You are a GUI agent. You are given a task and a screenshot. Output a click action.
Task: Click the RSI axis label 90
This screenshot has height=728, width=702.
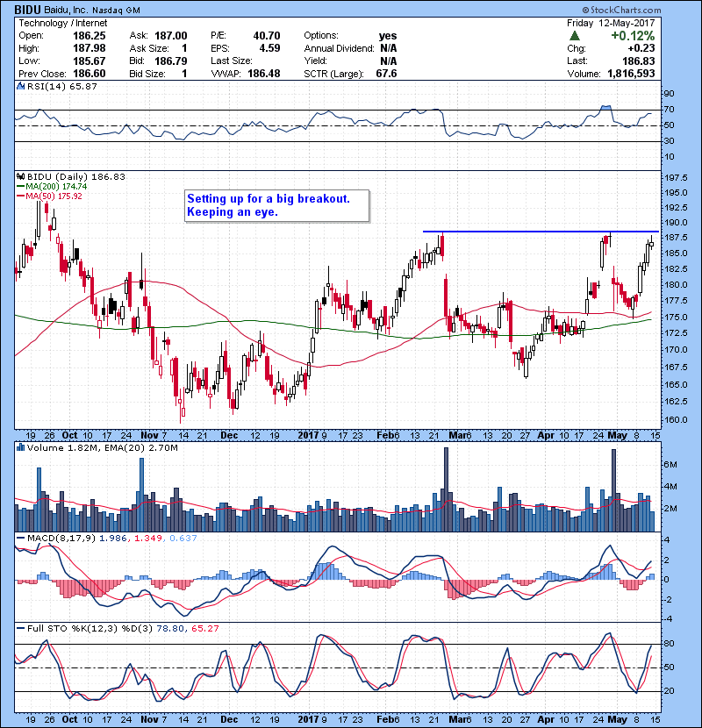[670, 93]
